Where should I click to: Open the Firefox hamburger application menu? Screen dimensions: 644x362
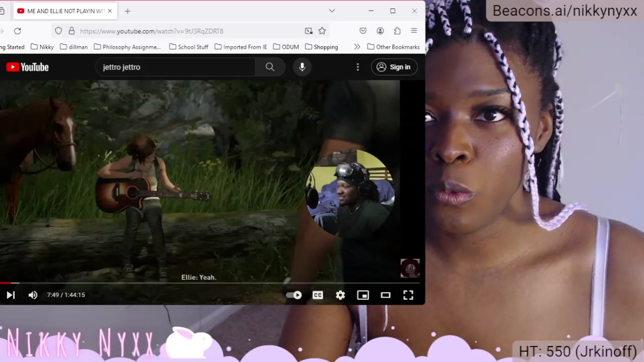click(414, 31)
